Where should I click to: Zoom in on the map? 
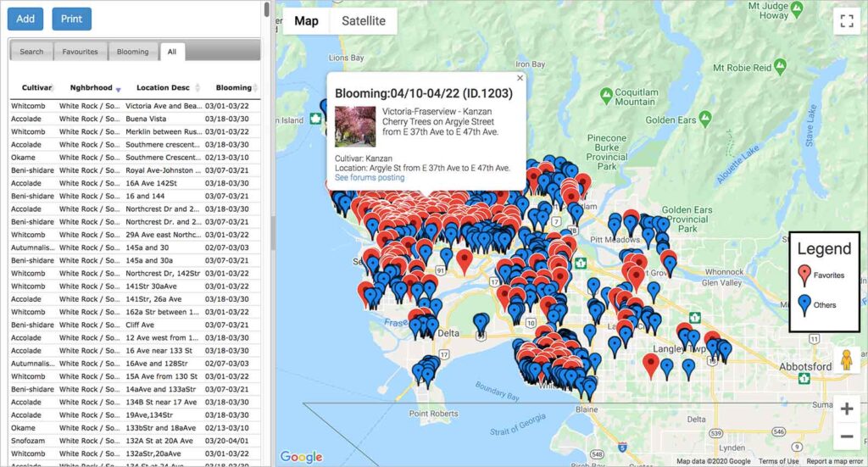point(845,409)
